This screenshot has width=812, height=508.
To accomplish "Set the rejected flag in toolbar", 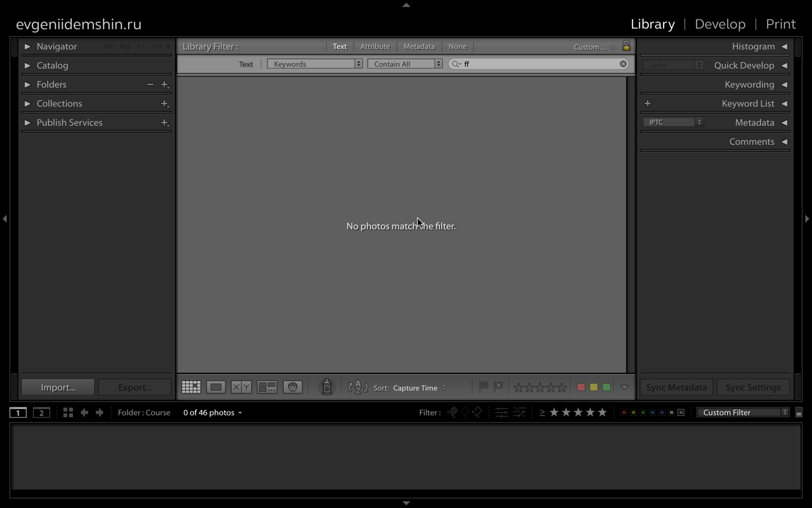I will coord(498,387).
